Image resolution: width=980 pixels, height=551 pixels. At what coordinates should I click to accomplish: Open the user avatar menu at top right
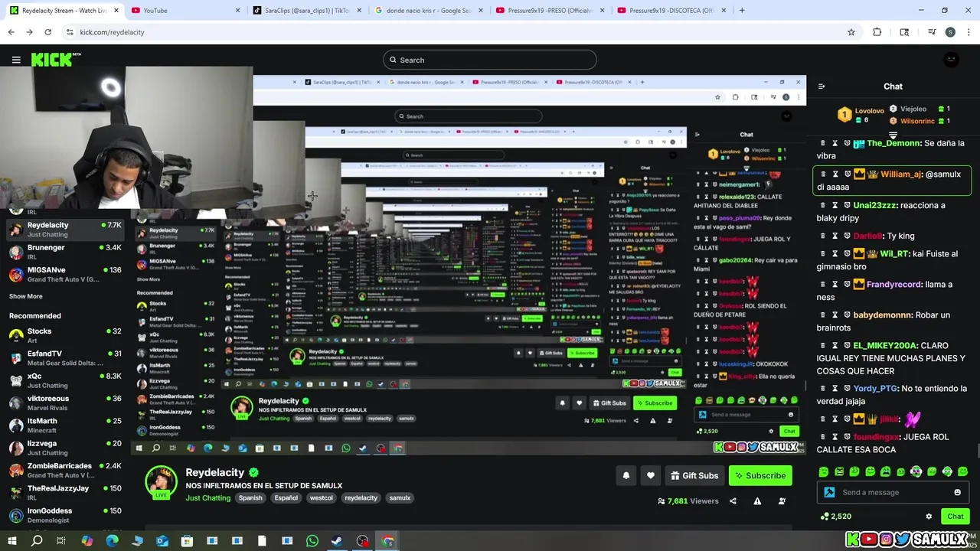tap(951, 60)
